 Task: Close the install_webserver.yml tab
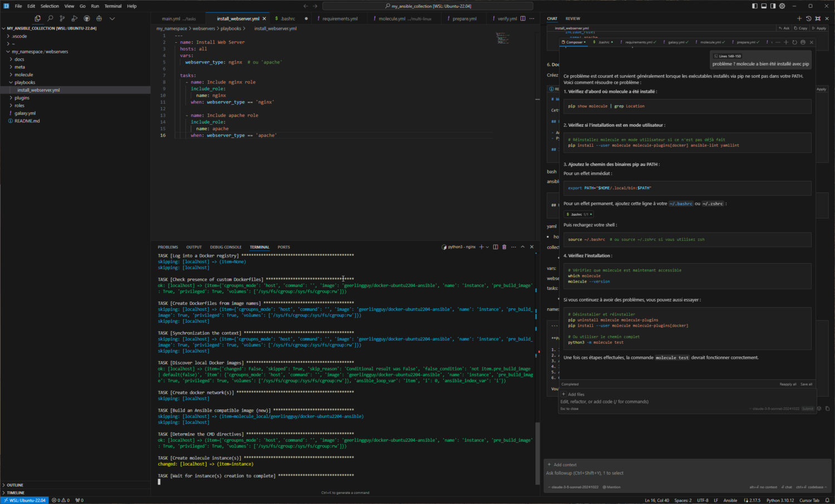pyautogui.click(x=264, y=18)
